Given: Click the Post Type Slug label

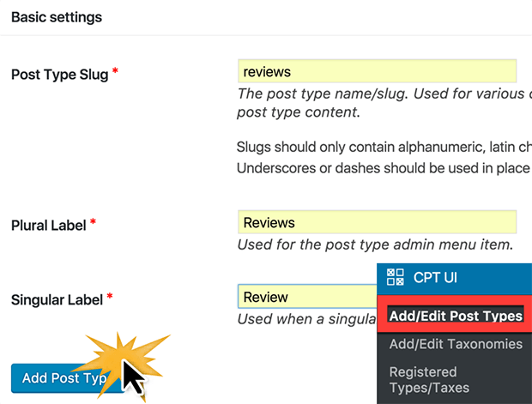Looking at the screenshot, I should (60, 75).
